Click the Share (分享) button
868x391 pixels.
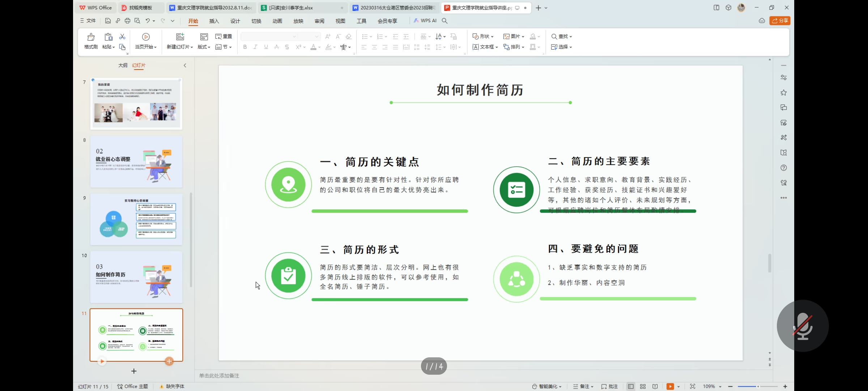[780, 21]
